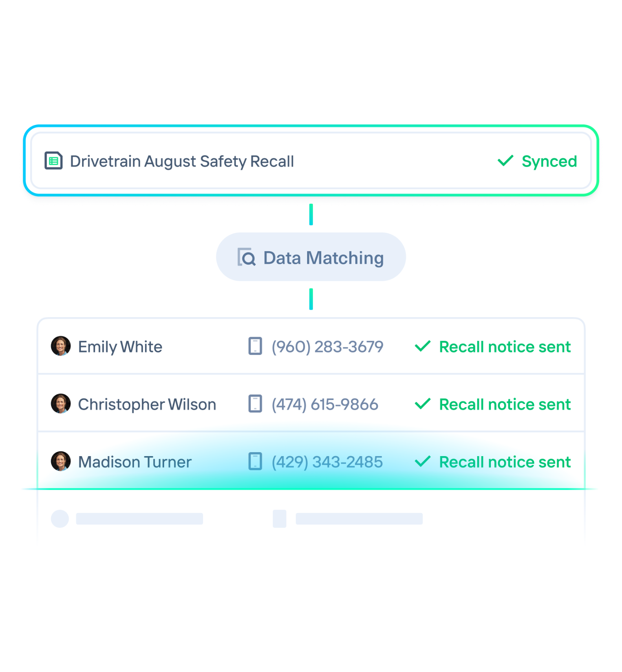Viewport: 622px width, 672px height.
Task: Click the checkmark in Emily White's row
Action: pos(423,346)
